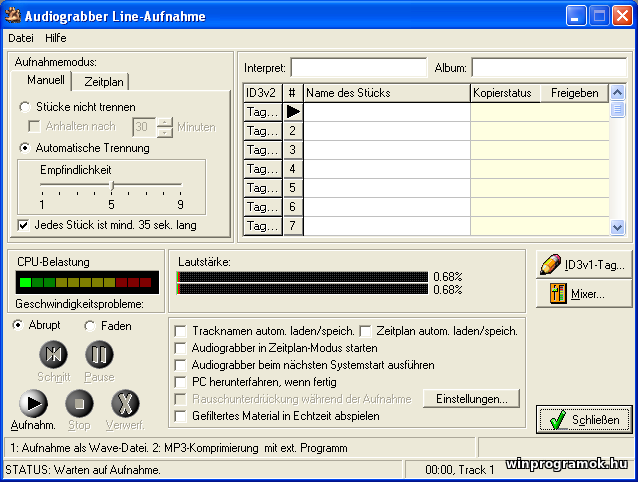The width and height of the screenshot is (638, 482).
Task: Click the Verwerf. discard button
Action: pos(123,402)
